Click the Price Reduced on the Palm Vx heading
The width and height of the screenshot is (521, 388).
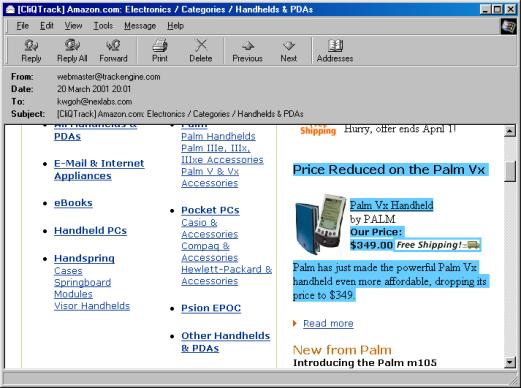(389, 170)
